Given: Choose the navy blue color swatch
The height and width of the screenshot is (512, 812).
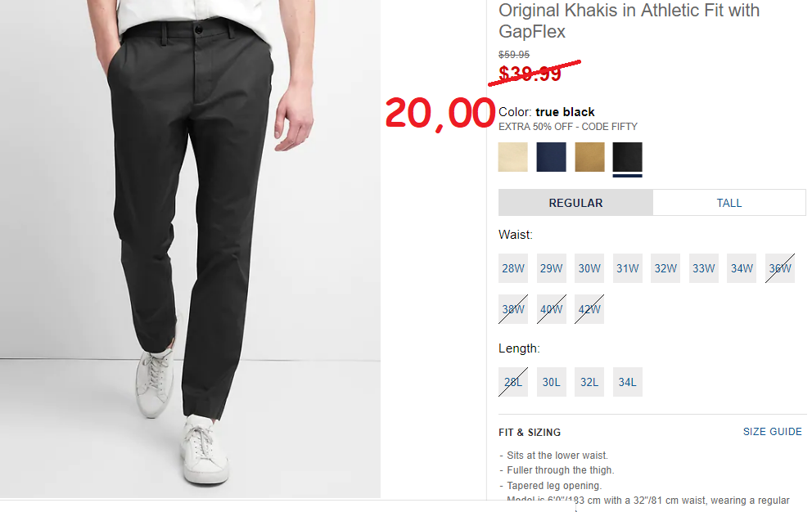Looking at the screenshot, I should point(551,157).
